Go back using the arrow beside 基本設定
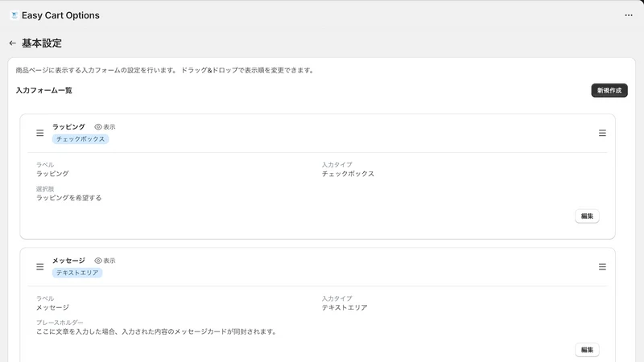Image resolution: width=644 pixels, height=362 pixels. point(12,43)
